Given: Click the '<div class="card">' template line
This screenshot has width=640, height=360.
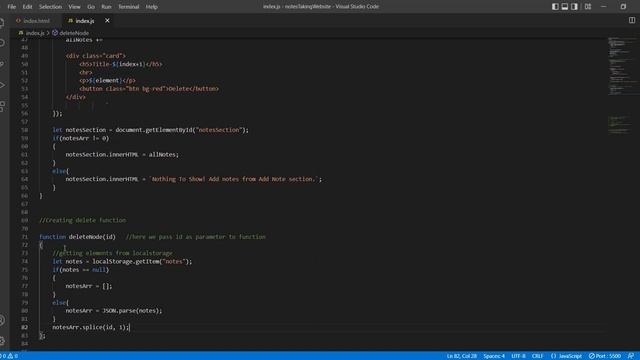Looking at the screenshot, I should click(x=96, y=56).
